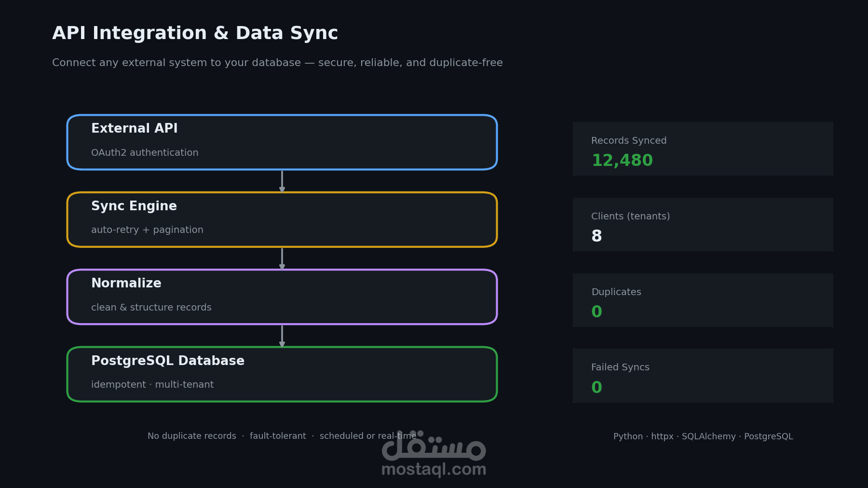Click the Records Synced label

point(629,140)
